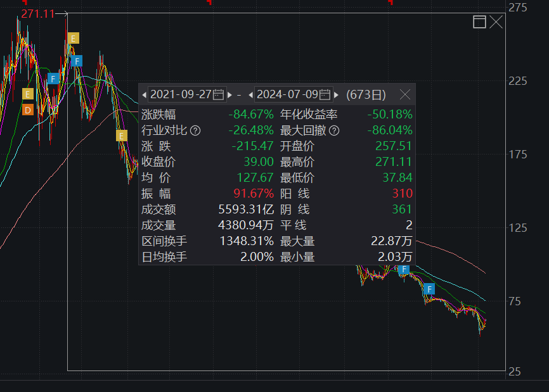549x392 pixels.
Task: Click the 271.11 high price label
Action: click(37, 13)
